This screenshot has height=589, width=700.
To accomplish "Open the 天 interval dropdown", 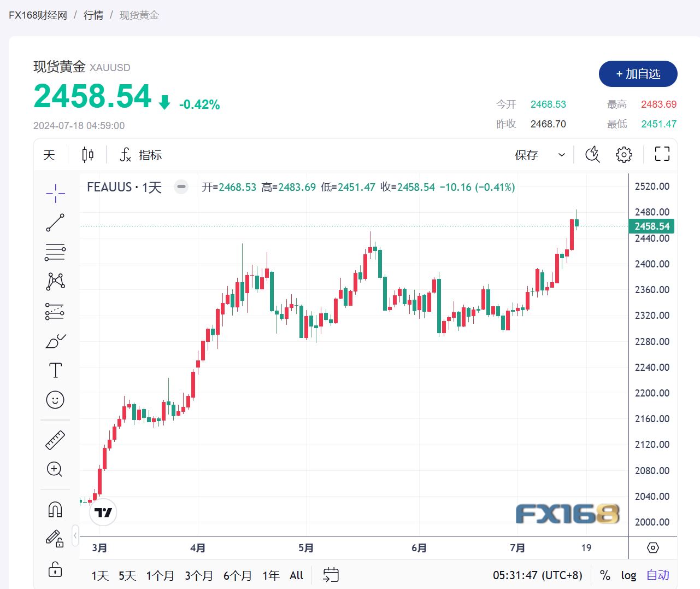I will click(49, 155).
